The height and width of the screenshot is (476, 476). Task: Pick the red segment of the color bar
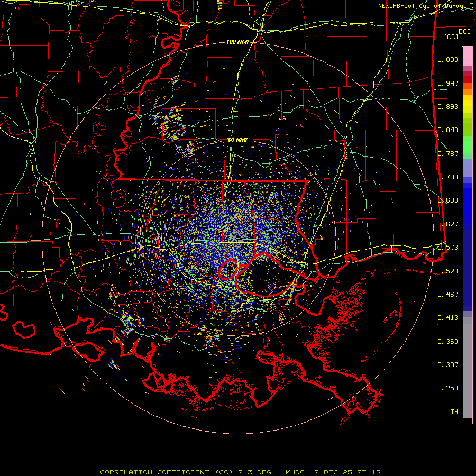click(467, 79)
